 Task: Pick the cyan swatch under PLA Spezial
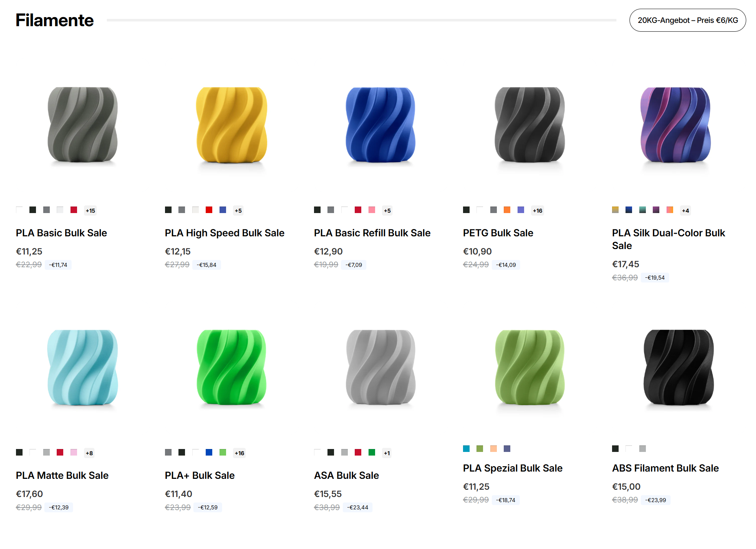466,449
